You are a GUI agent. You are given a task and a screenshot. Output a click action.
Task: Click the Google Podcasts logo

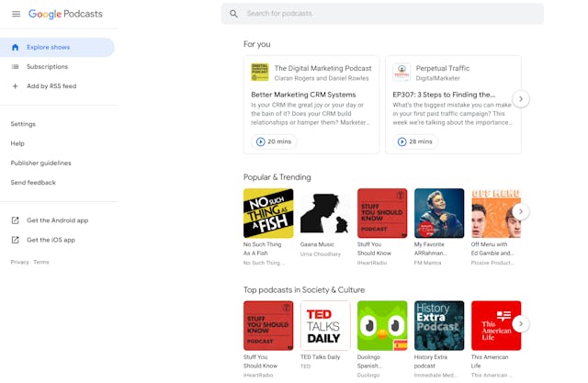(x=65, y=14)
